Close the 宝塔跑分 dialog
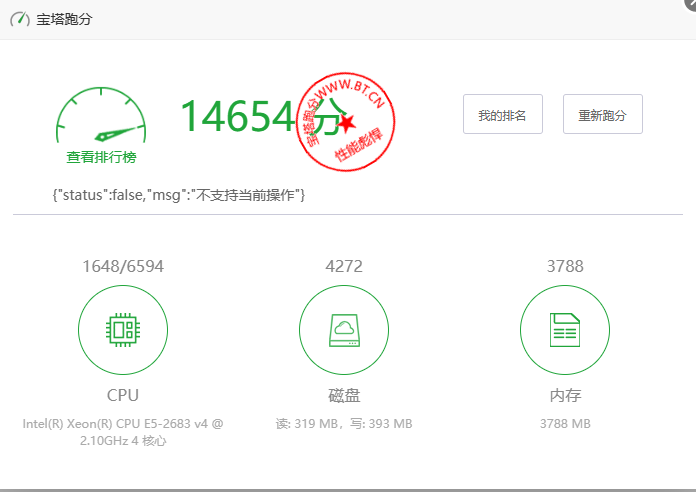This screenshot has height=492, width=696. pos(691,3)
